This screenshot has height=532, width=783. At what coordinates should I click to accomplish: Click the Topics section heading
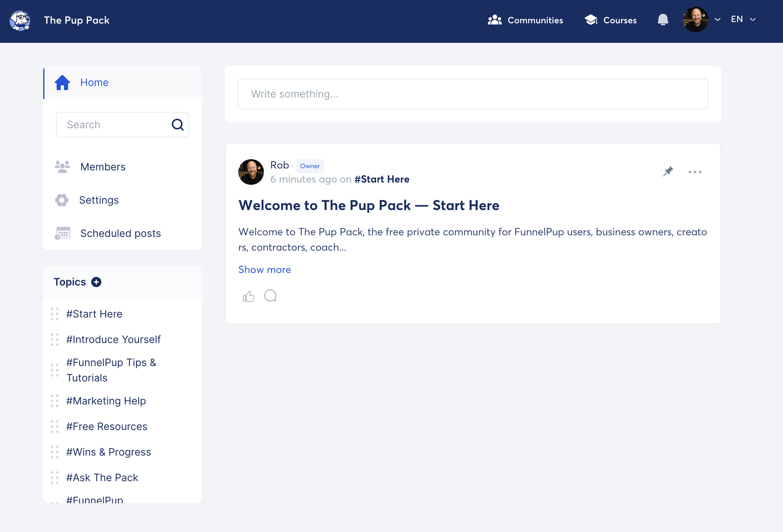click(70, 282)
